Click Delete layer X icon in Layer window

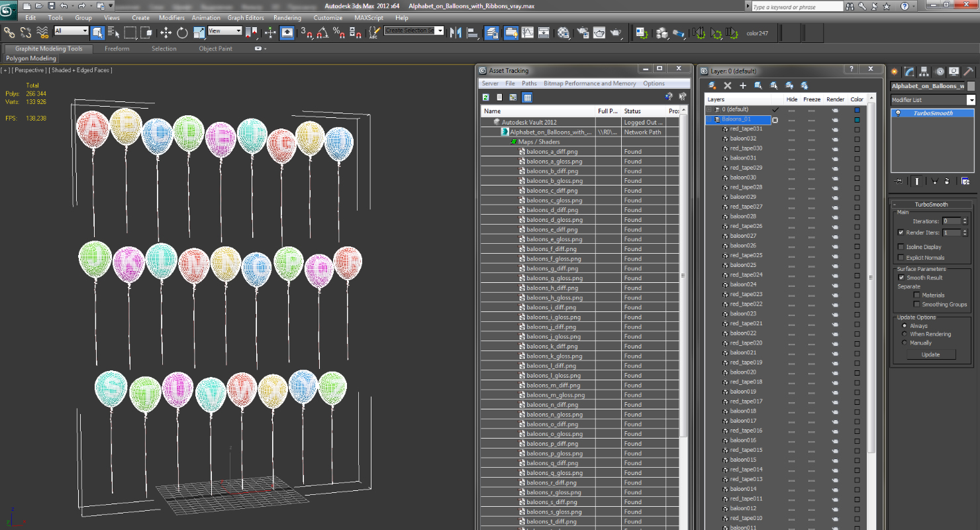click(x=728, y=85)
